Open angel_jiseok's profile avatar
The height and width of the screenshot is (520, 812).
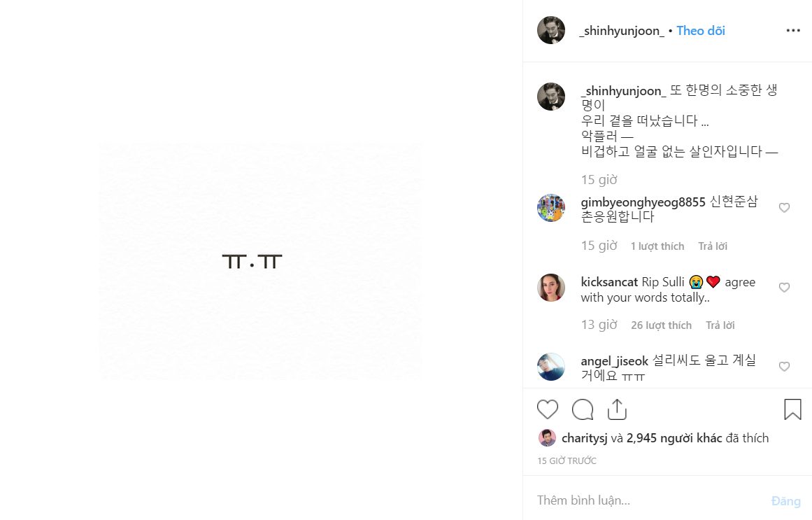[551, 367]
